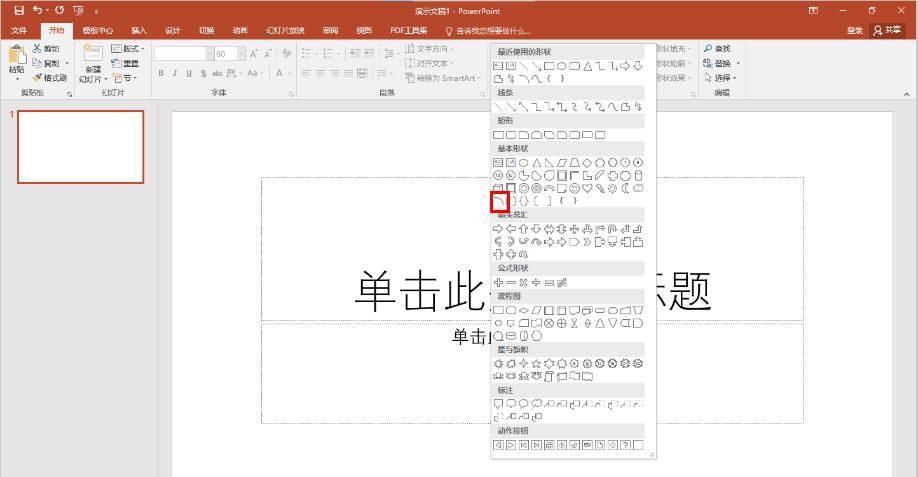This screenshot has width=918, height=477.
Task: Select Flowchart Summing Junction shape
Action: pos(549,323)
